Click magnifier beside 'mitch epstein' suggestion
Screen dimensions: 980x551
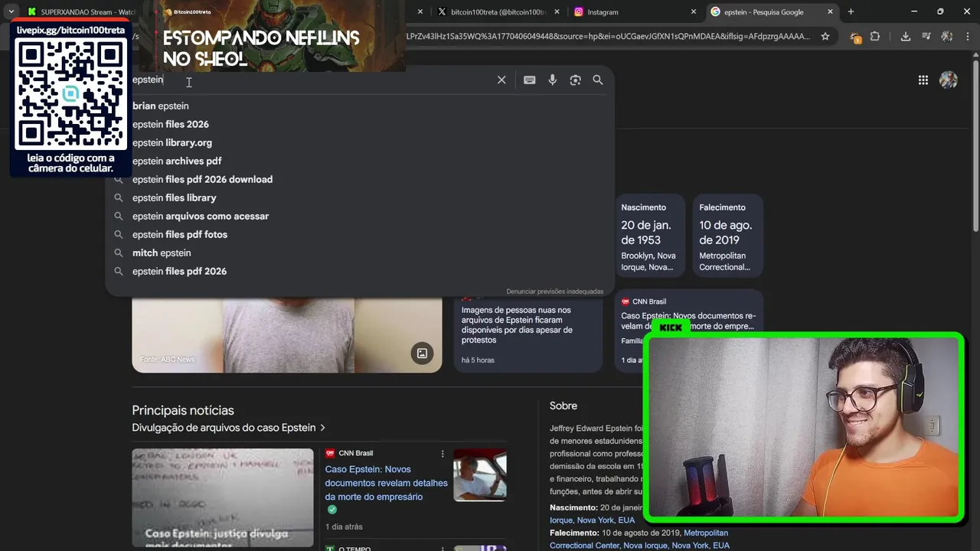tap(119, 253)
